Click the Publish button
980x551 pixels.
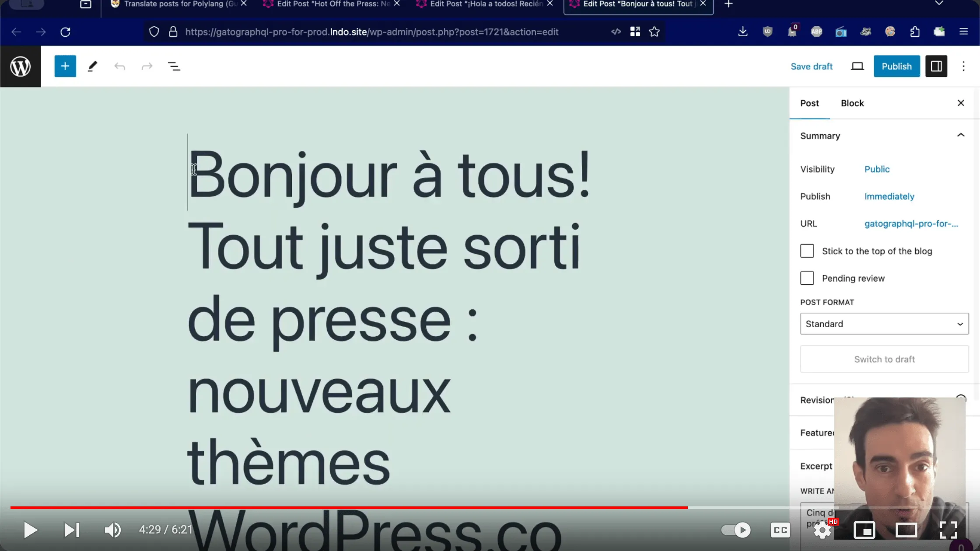pos(897,66)
